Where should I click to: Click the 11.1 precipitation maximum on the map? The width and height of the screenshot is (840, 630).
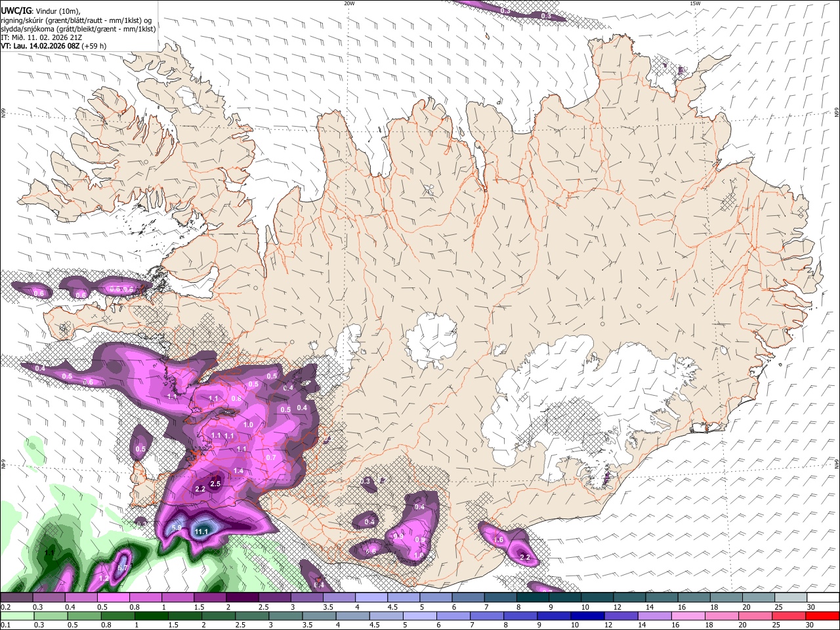point(201,532)
